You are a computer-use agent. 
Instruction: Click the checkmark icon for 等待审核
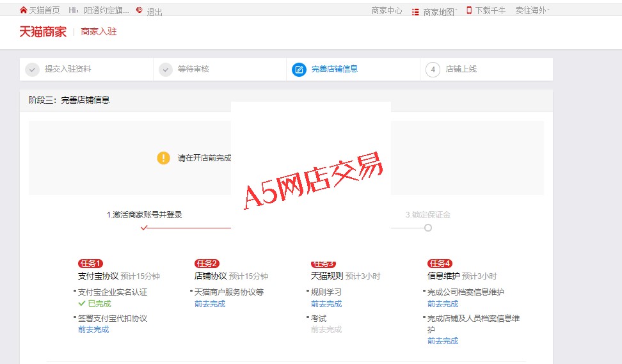165,69
